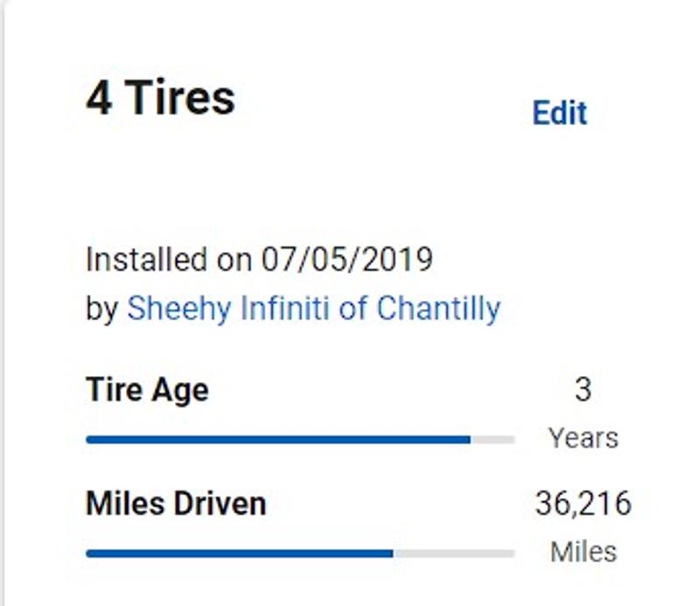Click the Miles unit label

[583, 552]
